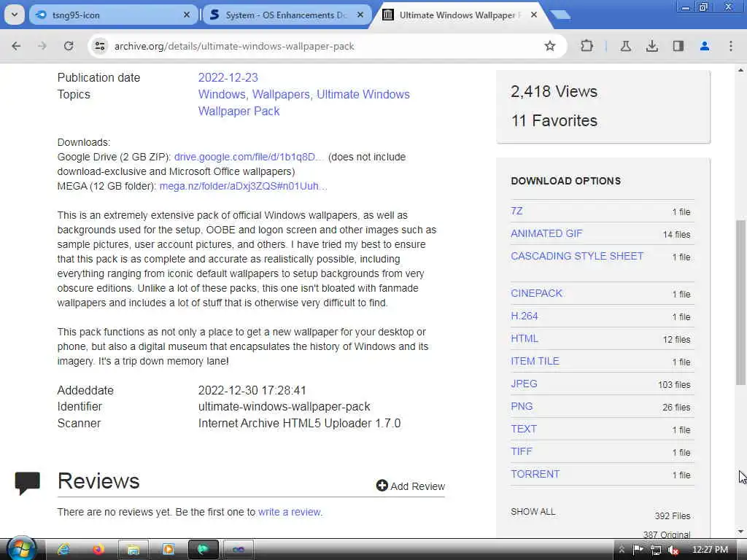
Task: Close the tsng95-icon tab
Action: (x=187, y=15)
